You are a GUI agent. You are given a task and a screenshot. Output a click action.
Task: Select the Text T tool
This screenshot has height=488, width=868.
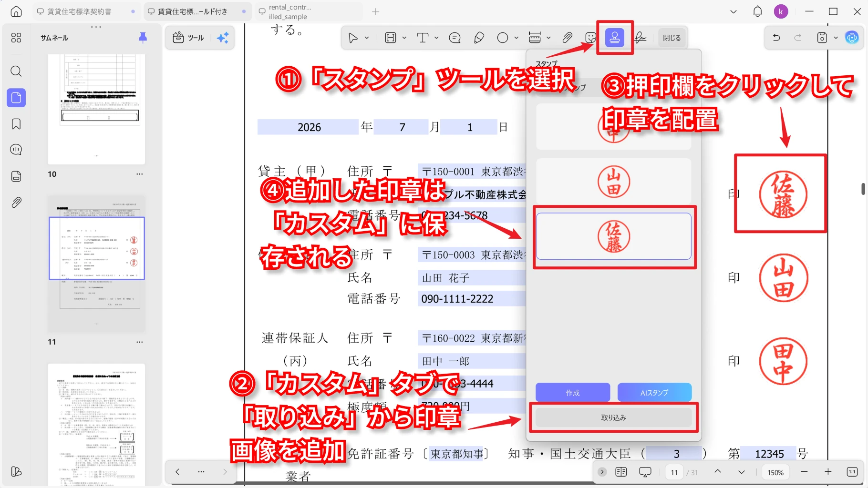[x=423, y=38]
